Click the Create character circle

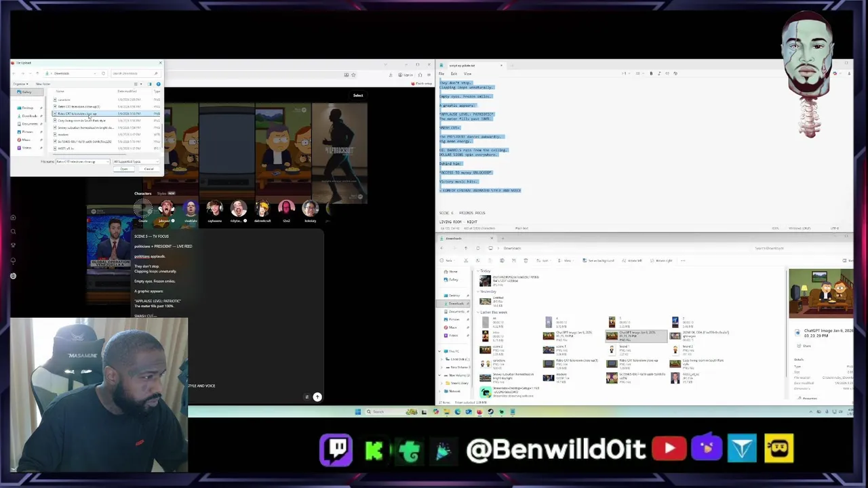point(143,209)
